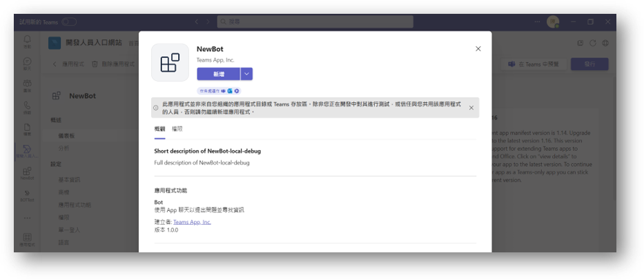Close the NewBot app dialog
Viewport: 644px width, 280px height.
(x=478, y=48)
